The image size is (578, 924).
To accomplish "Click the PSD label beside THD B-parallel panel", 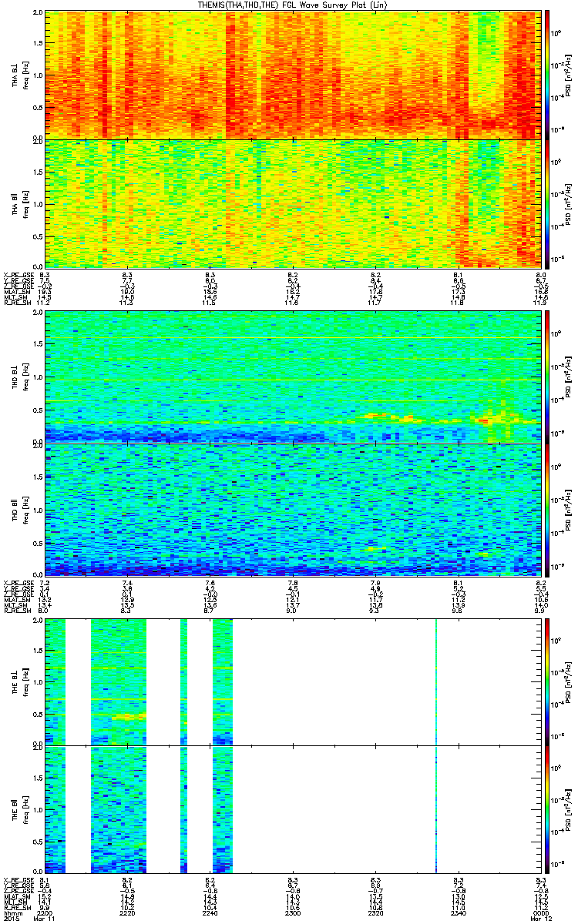I will pos(569,510).
